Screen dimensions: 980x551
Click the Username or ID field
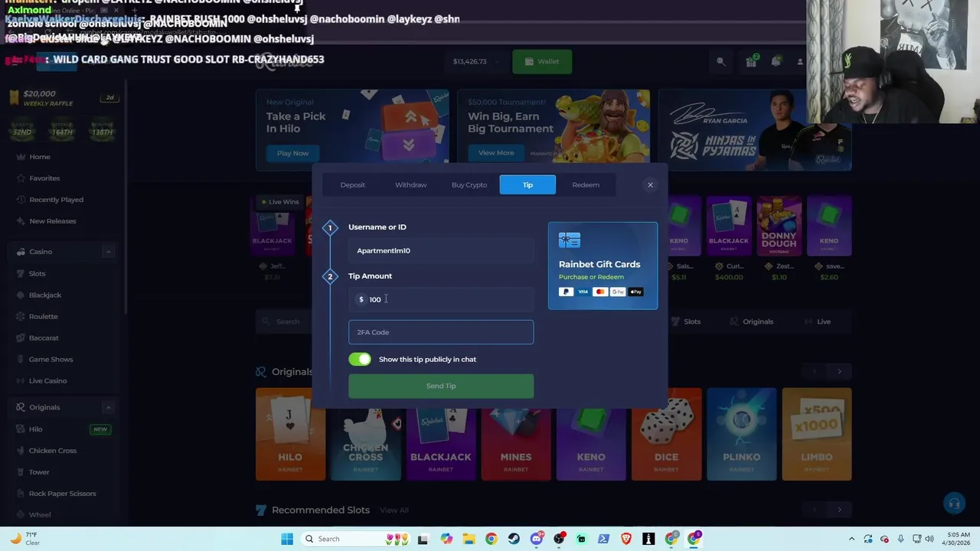pos(441,250)
